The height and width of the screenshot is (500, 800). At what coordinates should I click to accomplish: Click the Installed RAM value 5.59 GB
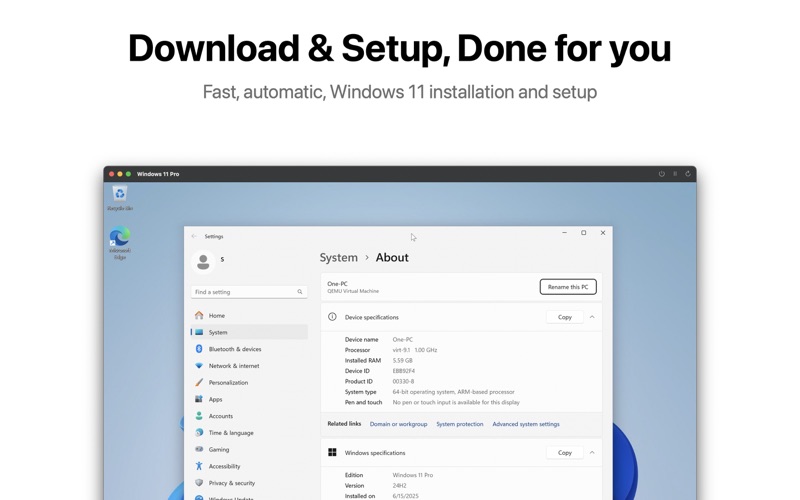403,360
